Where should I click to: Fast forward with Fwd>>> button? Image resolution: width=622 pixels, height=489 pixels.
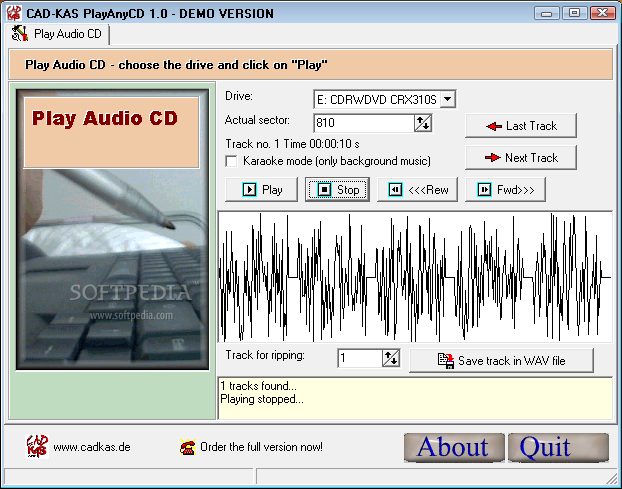(x=505, y=190)
